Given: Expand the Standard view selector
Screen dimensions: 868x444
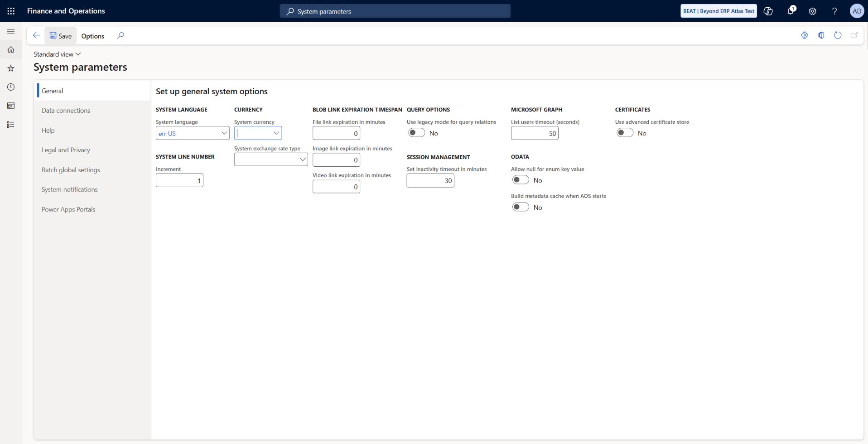Looking at the screenshot, I should click(57, 54).
